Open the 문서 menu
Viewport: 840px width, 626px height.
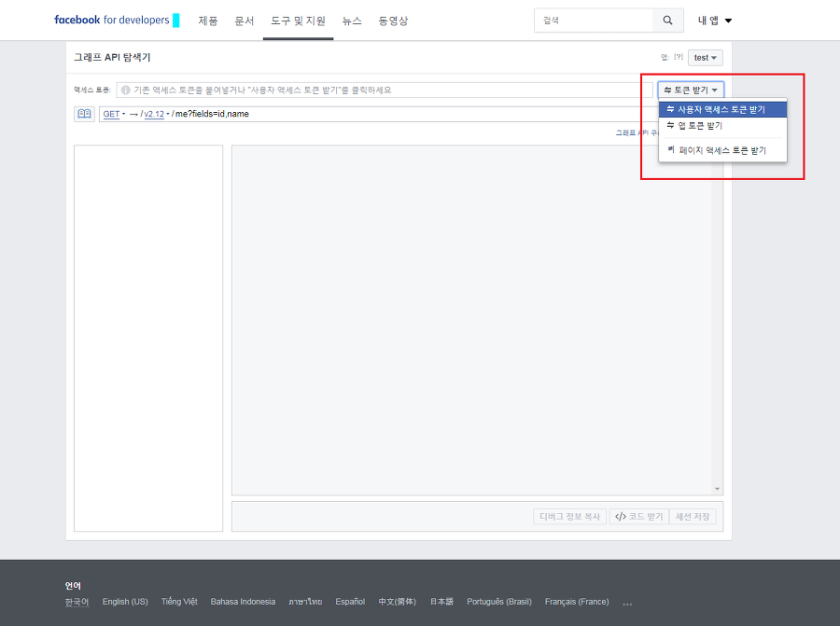pyautogui.click(x=244, y=21)
